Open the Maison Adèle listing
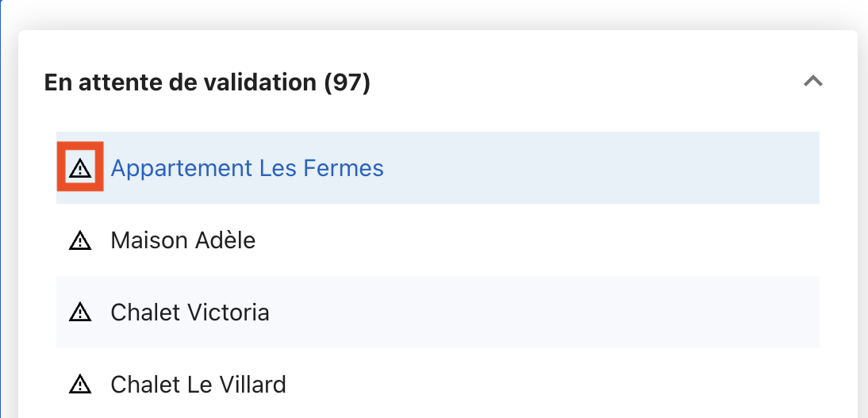 tap(183, 240)
